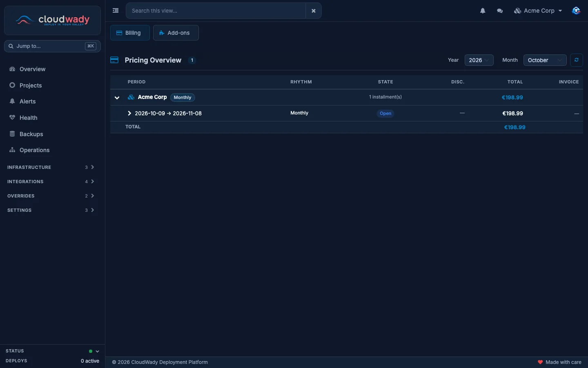Click the State column header
588x368 pixels.
(x=385, y=82)
